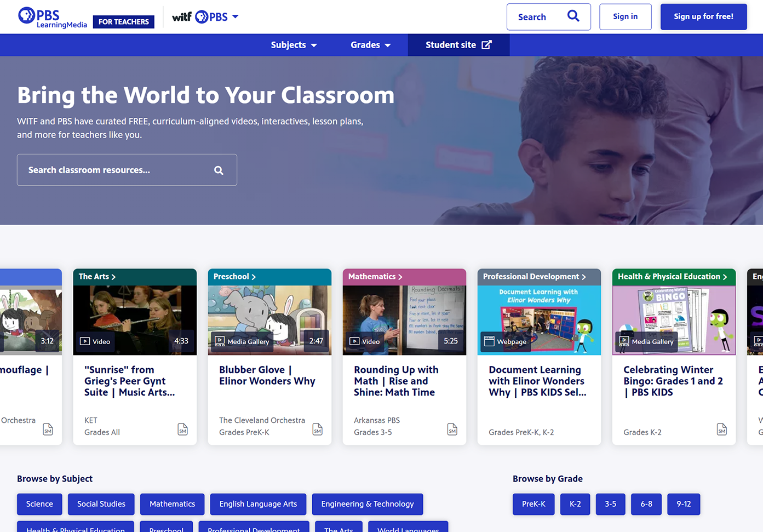This screenshot has height=532, width=763.
Task: Browse the K-2 grade button
Action: click(x=575, y=504)
